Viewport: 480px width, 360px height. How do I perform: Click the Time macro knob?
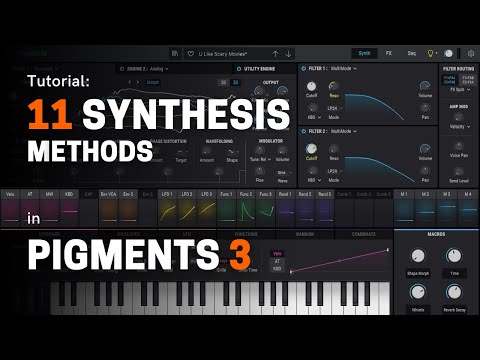(454, 256)
